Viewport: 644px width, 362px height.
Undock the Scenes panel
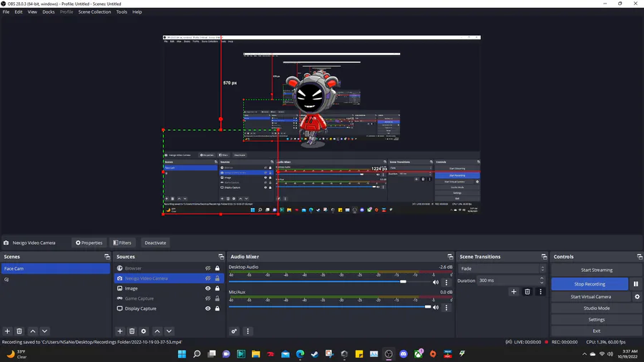(107, 257)
